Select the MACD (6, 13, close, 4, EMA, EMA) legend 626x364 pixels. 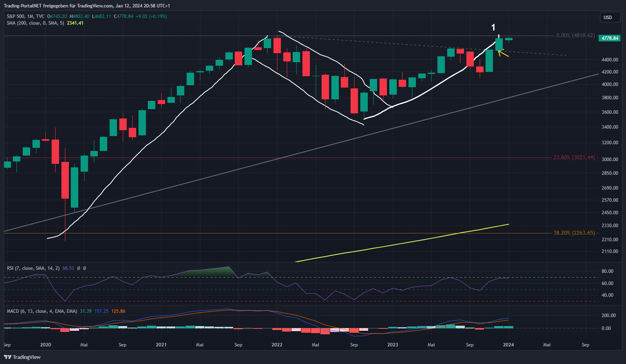pyautogui.click(x=42, y=311)
